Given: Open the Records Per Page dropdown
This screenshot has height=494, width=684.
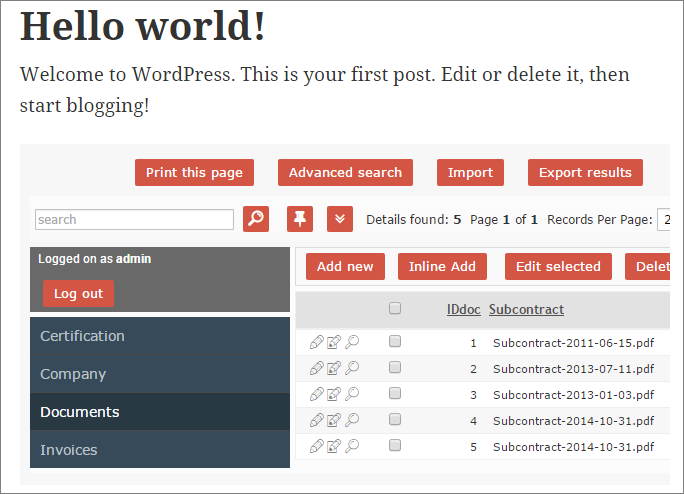Looking at the screenshot, I should coord(664,219).
